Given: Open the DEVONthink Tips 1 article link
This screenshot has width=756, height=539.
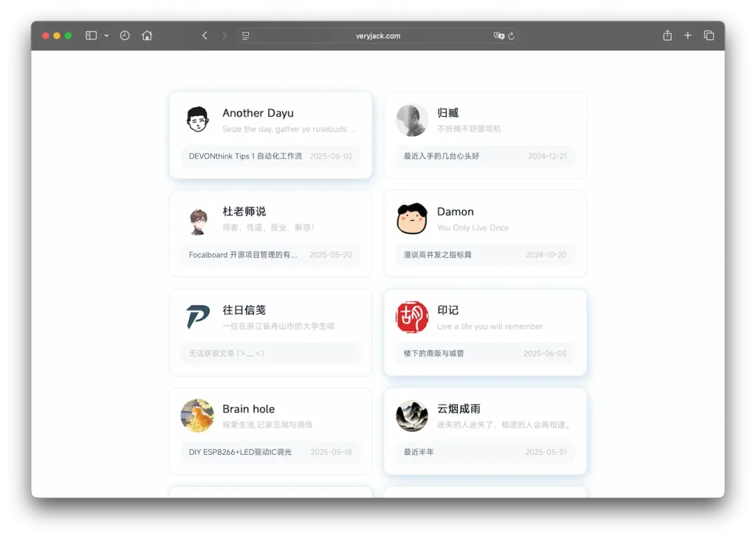Looking at the screenshot, I should [x=245, y=157].
